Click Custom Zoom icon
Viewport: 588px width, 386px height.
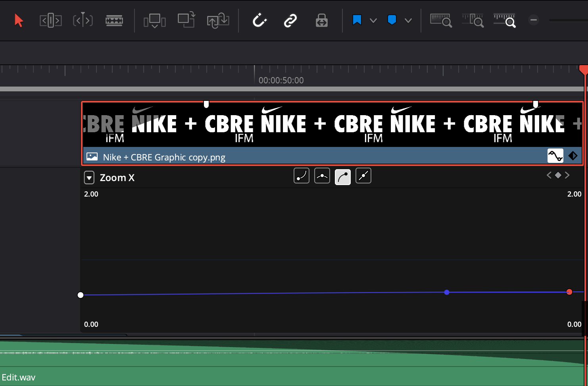pos(505,20)
